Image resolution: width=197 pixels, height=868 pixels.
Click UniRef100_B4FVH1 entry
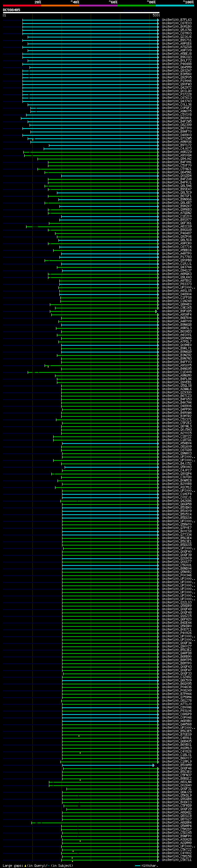[x=177, y=162]
